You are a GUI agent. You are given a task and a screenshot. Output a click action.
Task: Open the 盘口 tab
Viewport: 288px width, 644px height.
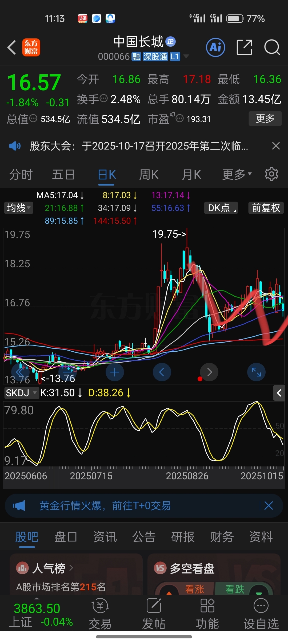(66, 537)
